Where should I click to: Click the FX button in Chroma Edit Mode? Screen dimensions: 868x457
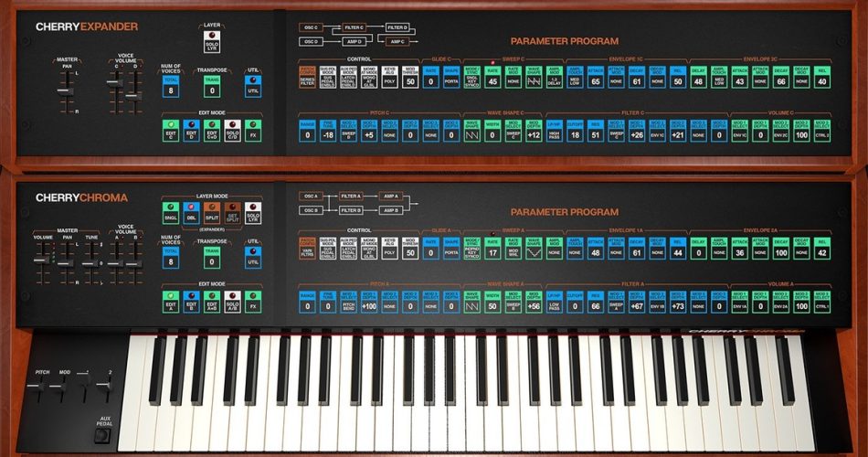point(253,302)
